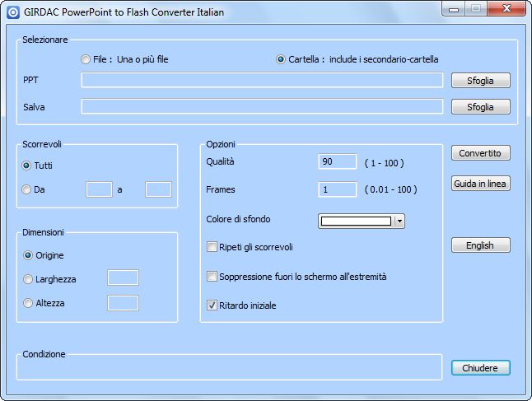This screenshot has height=401, width=532.
Task: Start conversion with Convertito button
Action: [480, 153]
